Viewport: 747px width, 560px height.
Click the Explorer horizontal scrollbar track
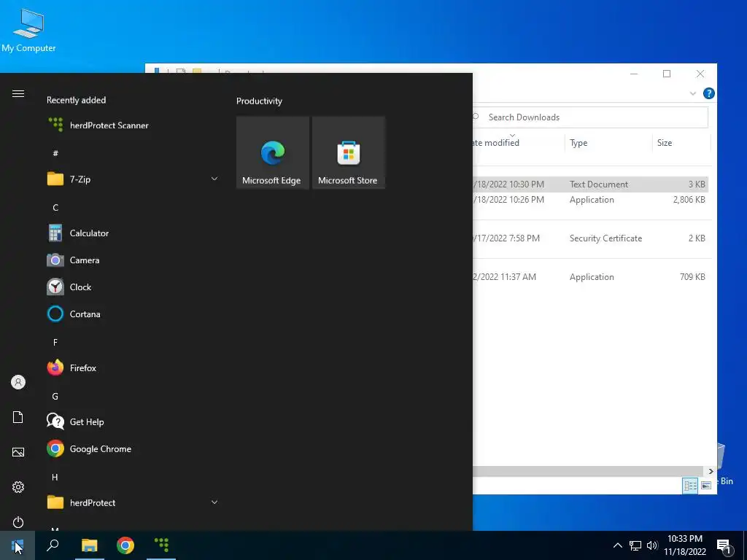[x=589, y=471]
